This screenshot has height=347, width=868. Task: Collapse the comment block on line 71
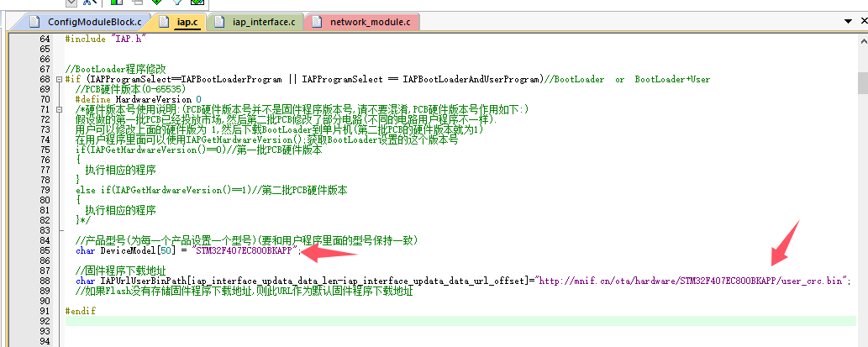coord(59,109)
